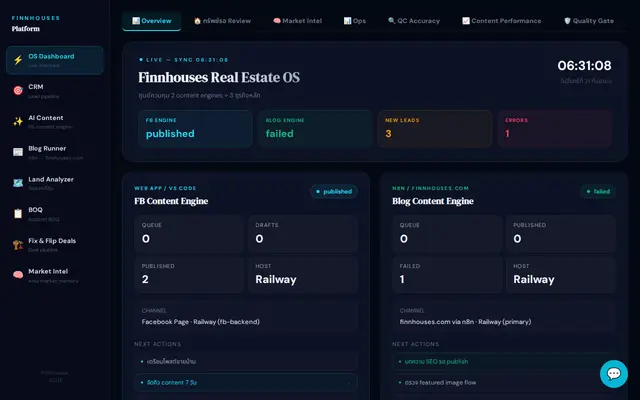This screenshot has height=400, width=640.
Task: Click FB Content Engine Queue tile
Action: point(189,234)
